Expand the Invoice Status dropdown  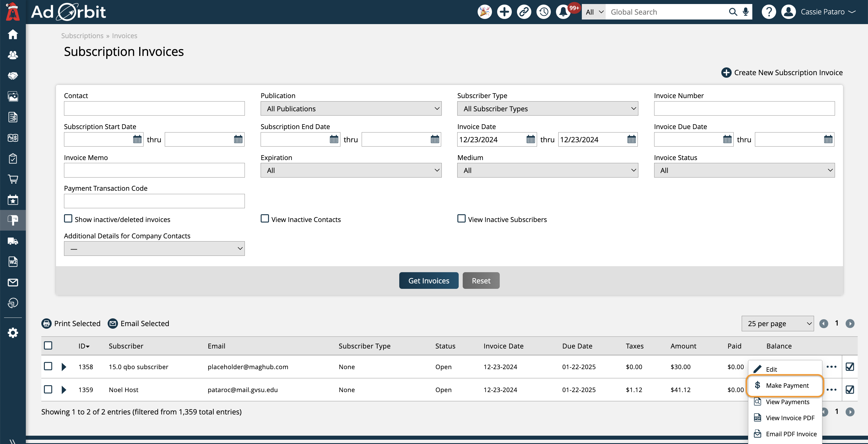744,170
